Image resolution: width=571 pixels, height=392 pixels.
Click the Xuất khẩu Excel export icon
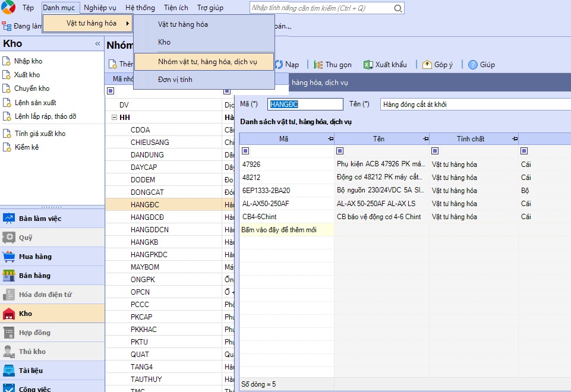[368, 65]
